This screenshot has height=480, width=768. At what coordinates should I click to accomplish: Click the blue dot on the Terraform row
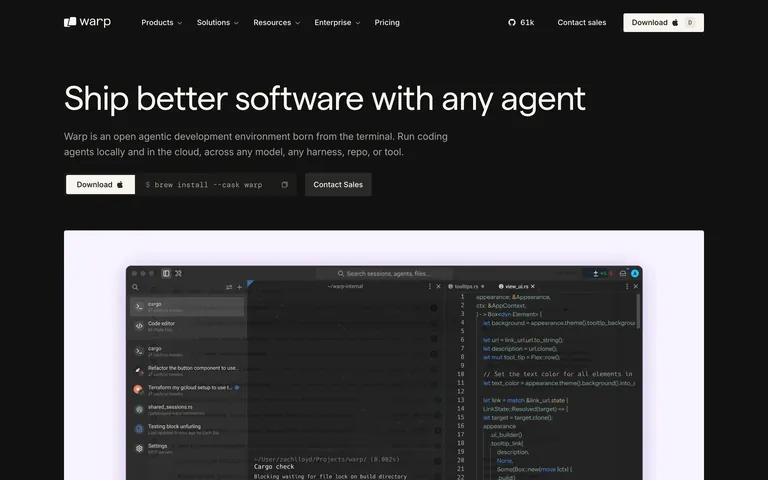pos(237,387)
